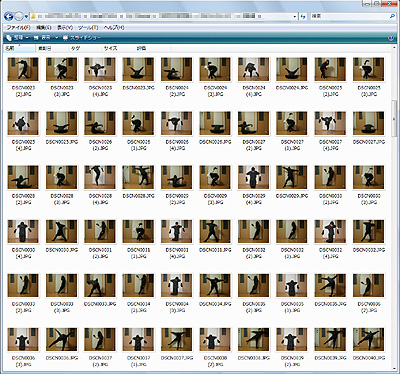Open recent pages dropdown beside Forward button
Image resolution: width=400 pixels, height=374 pixels.
(x=26, y=16)
